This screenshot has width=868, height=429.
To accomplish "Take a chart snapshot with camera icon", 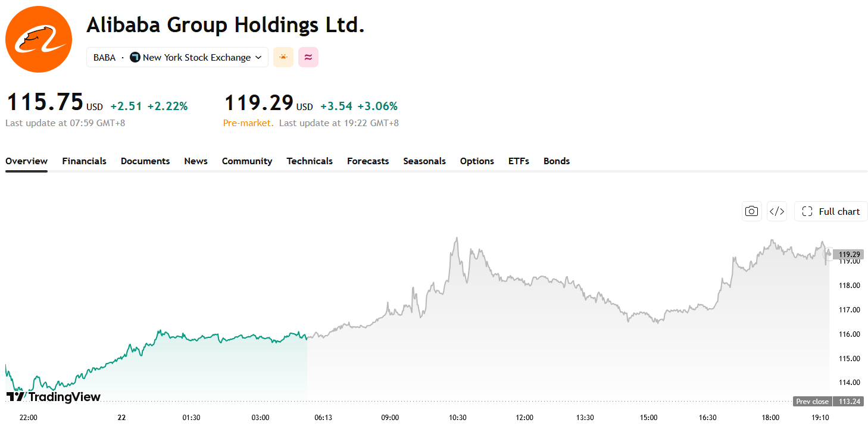I will tap(752, 211).
